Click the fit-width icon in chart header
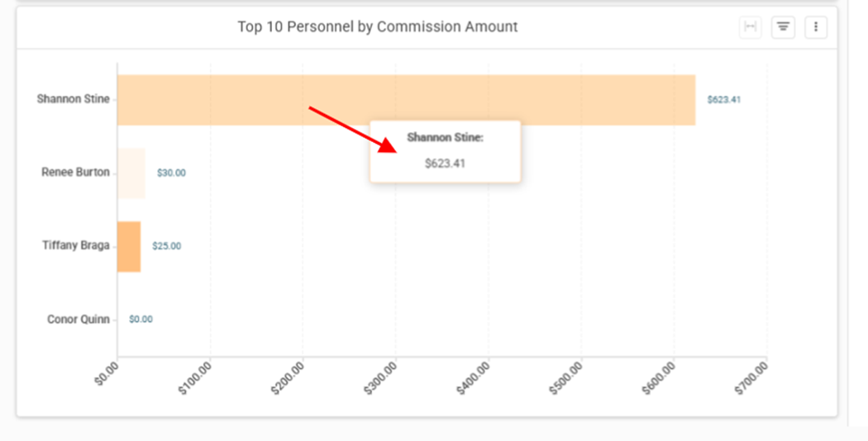The width and height of the screenshot is (868, 441). tap(750, 27)
